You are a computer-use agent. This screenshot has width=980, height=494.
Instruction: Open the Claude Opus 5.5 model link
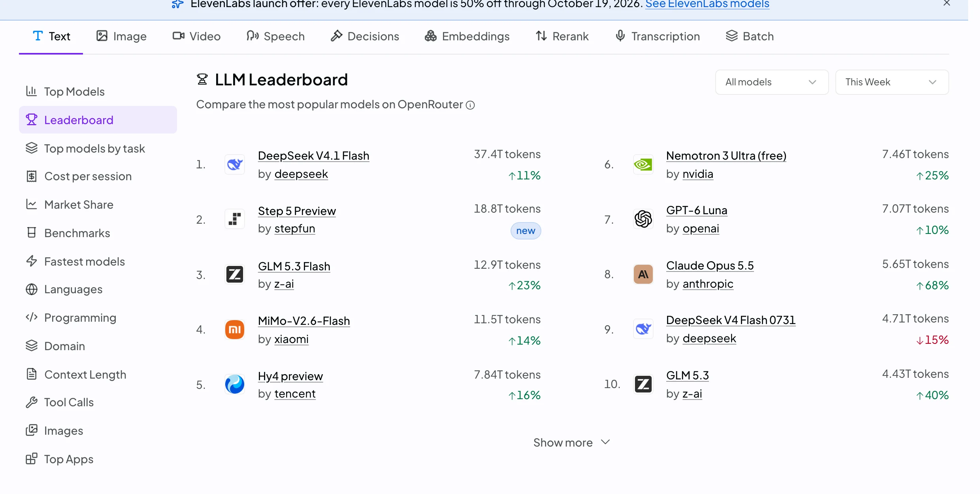click(710, 266)
